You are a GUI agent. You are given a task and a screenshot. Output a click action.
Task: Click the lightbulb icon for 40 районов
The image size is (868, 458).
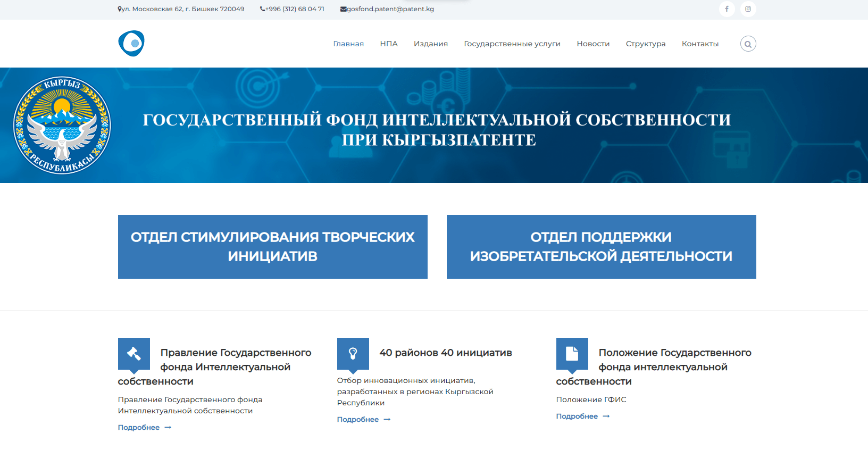353,353
